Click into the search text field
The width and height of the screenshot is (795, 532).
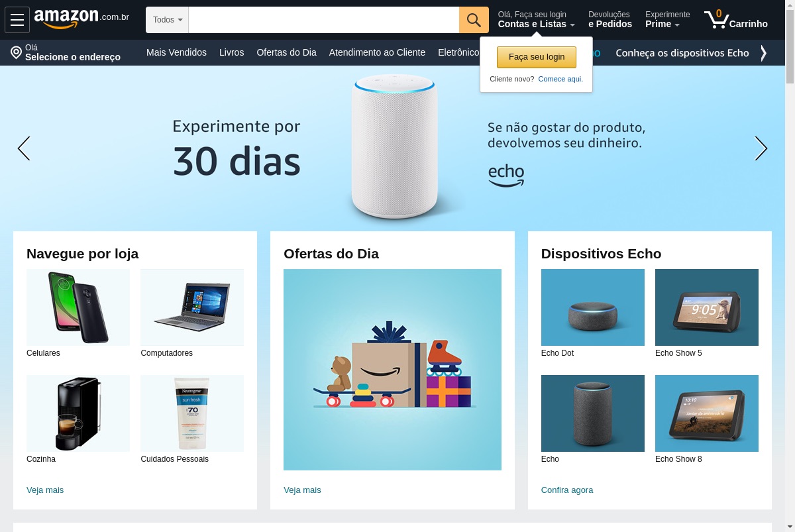coord(324,20)
